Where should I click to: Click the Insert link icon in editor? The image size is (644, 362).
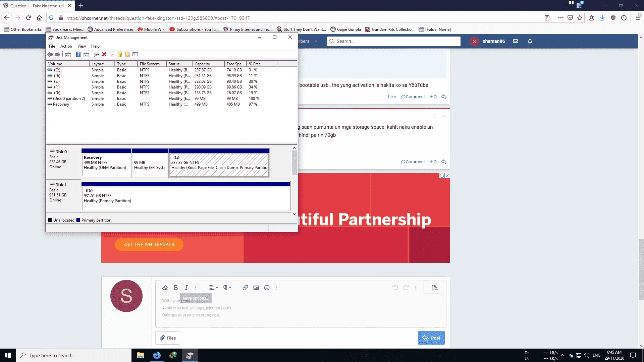[x=246, y=288]
